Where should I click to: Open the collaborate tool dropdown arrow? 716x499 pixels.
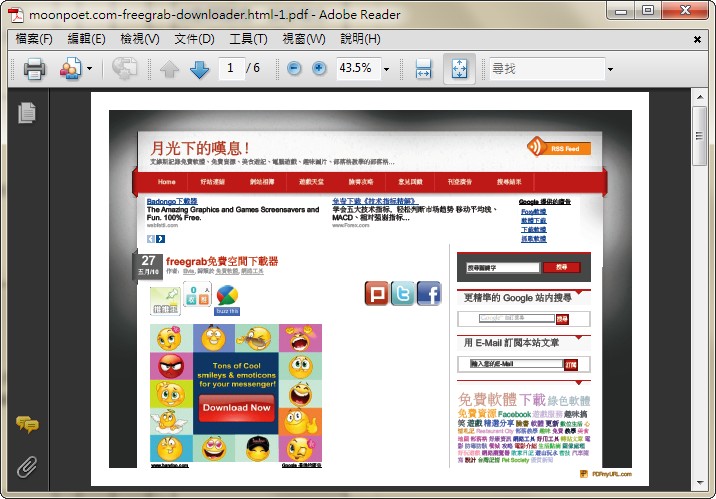89,69
